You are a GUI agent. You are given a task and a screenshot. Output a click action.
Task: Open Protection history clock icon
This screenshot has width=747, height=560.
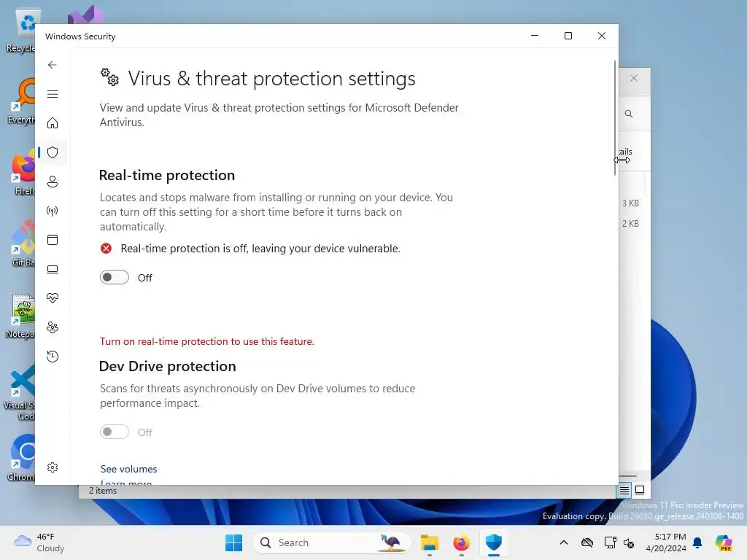coord(53,356)
